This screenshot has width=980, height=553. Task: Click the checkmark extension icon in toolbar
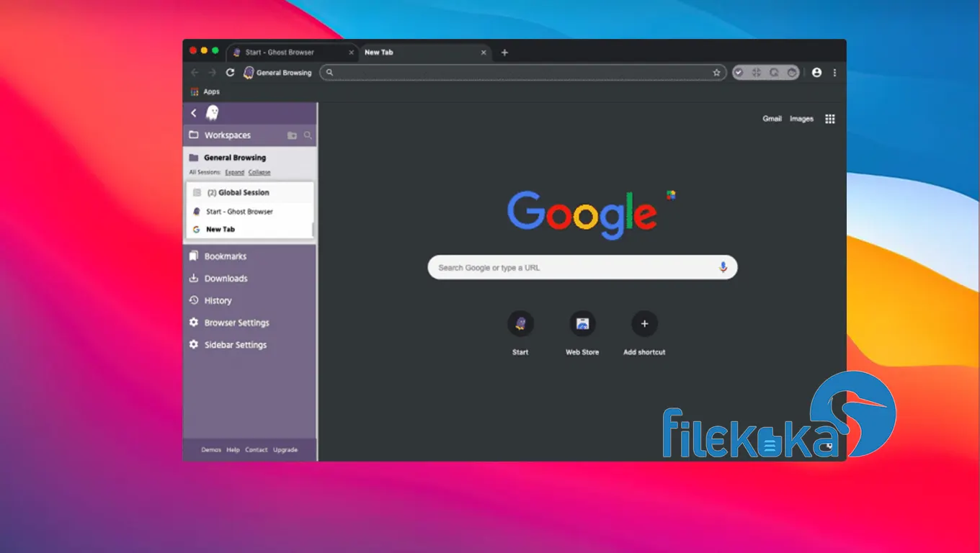point(739,73)
